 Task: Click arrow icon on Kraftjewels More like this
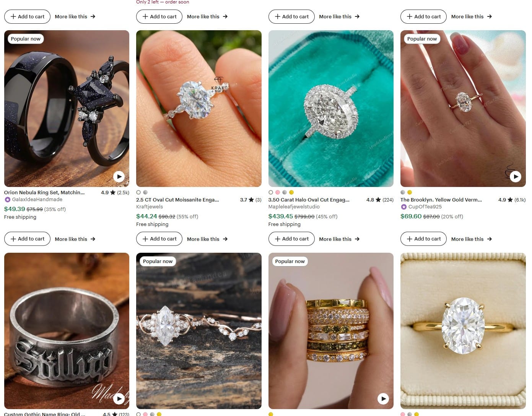point(225,239)
